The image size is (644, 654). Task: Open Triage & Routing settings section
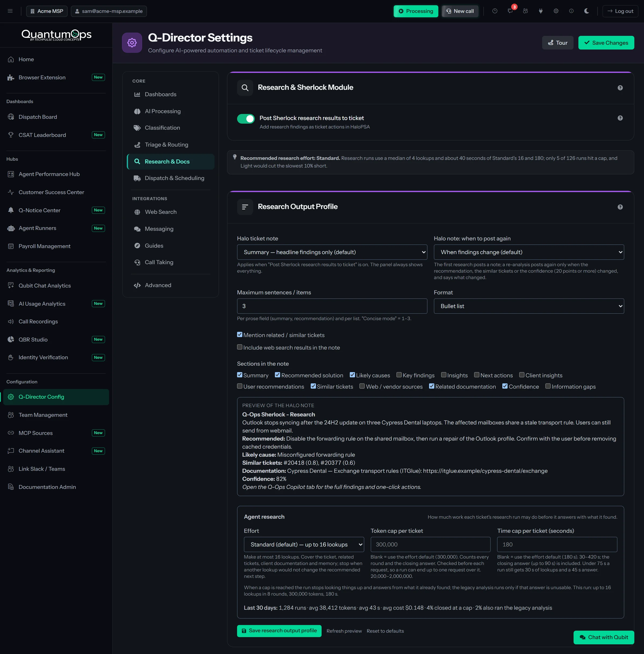click(170, 145)
